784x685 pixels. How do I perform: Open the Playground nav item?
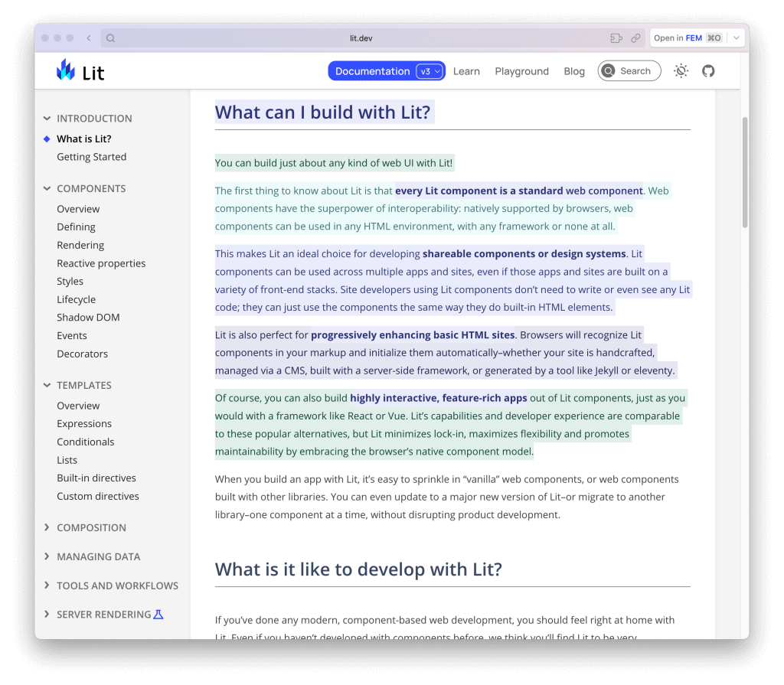pos(521,71)
